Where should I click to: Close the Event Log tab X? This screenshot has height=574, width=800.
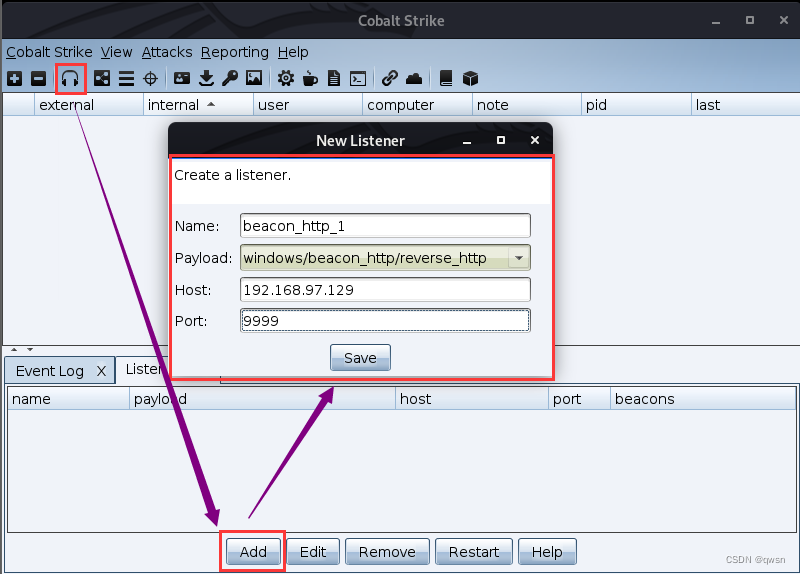(102, 371)
